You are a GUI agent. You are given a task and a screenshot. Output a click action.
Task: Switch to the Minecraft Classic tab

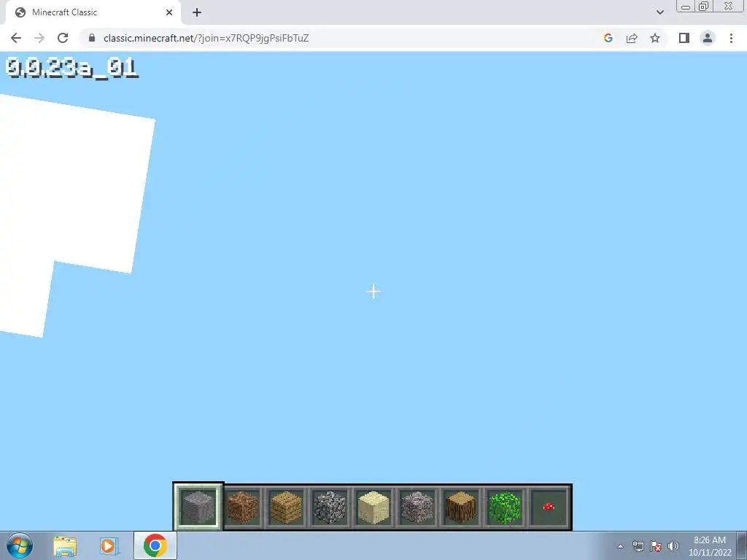[x=93, y=12]
